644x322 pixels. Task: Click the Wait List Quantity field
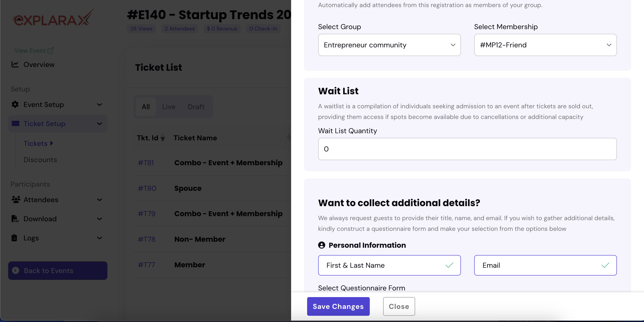click(x=467, y=149)
